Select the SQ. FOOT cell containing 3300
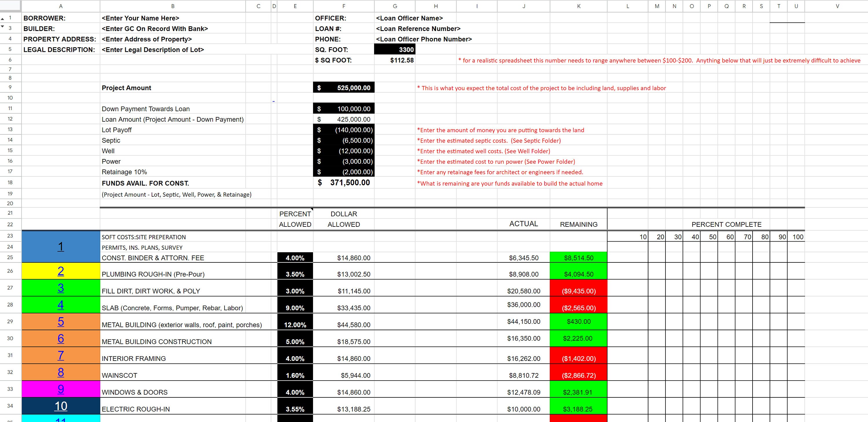The width and height of the screenshot is (868, 422). tap(395, 49)
